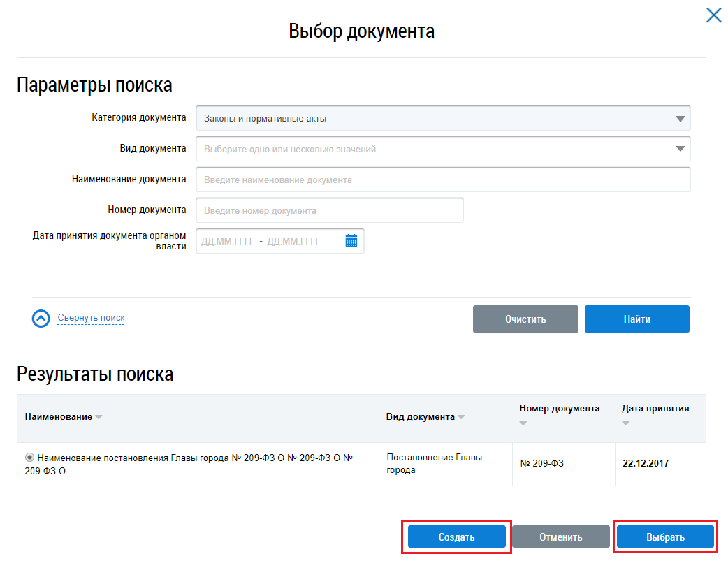Viewport: 728px width, 561px height.
Task: Click the date range ДД.ММ.ГГГГ field
Action: tap(269, 241)
